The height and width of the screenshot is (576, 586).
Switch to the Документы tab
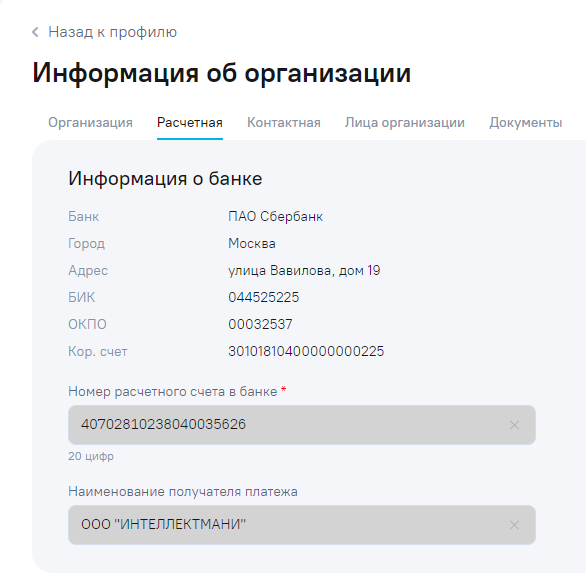[526, 123]
